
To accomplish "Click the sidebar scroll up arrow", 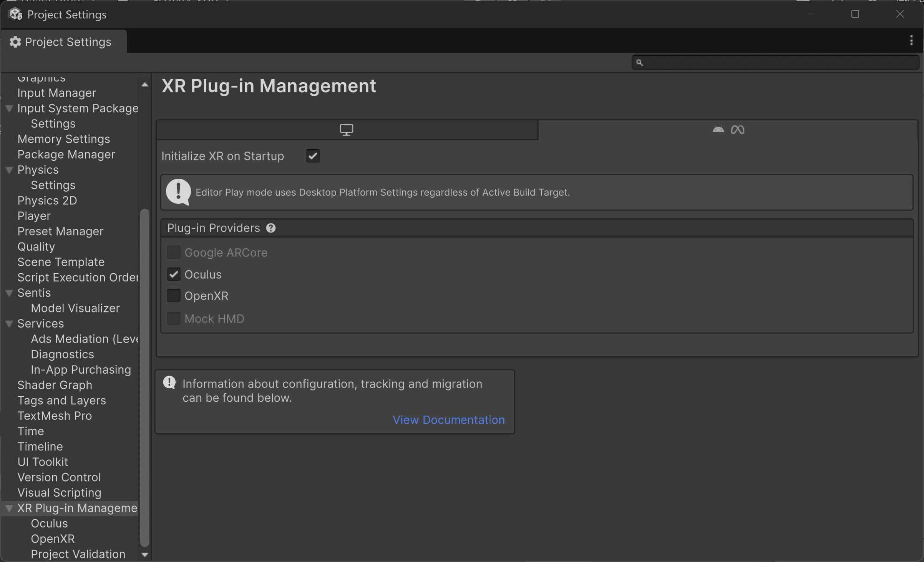I will (x=145, y=85).
